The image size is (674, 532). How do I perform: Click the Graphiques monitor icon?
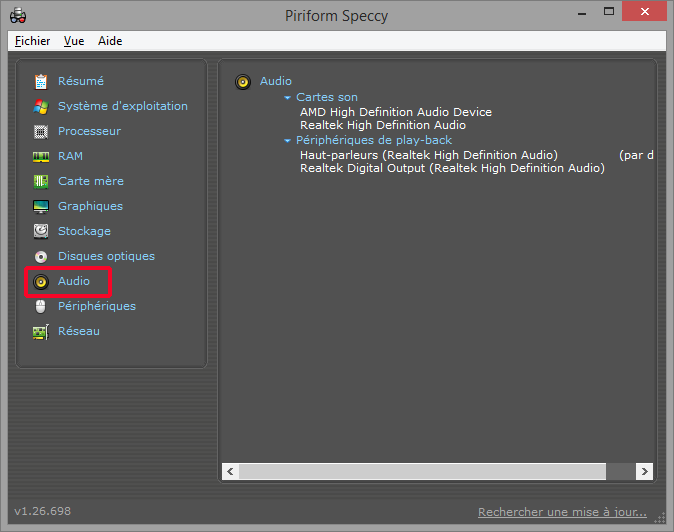[41, 206]
